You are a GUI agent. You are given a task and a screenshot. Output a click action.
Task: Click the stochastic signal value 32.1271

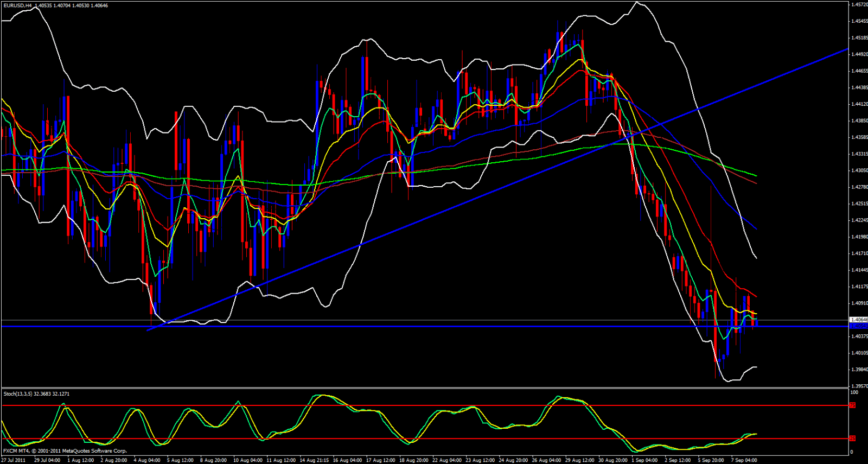(61, 393)
